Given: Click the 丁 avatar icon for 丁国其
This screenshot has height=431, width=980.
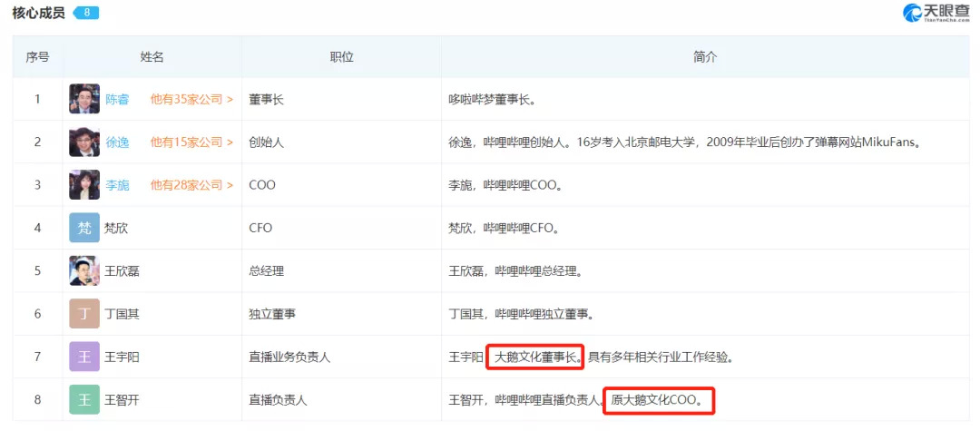Looking at the screenshot, I should tap(83, 314).
